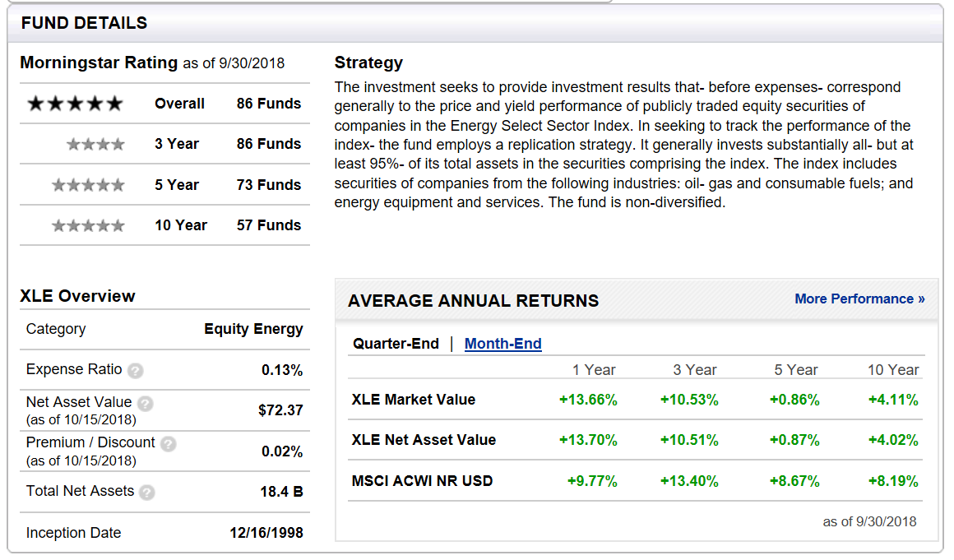Click the Inception Date value 12/16/1998
Screen dimensions: 954x560
(266, 532)
